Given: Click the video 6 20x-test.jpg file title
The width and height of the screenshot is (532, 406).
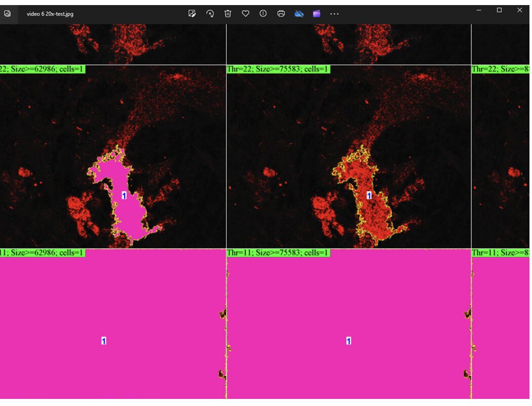Looking at the screenshot, I should pyautogui.click(x=50, y=14).
